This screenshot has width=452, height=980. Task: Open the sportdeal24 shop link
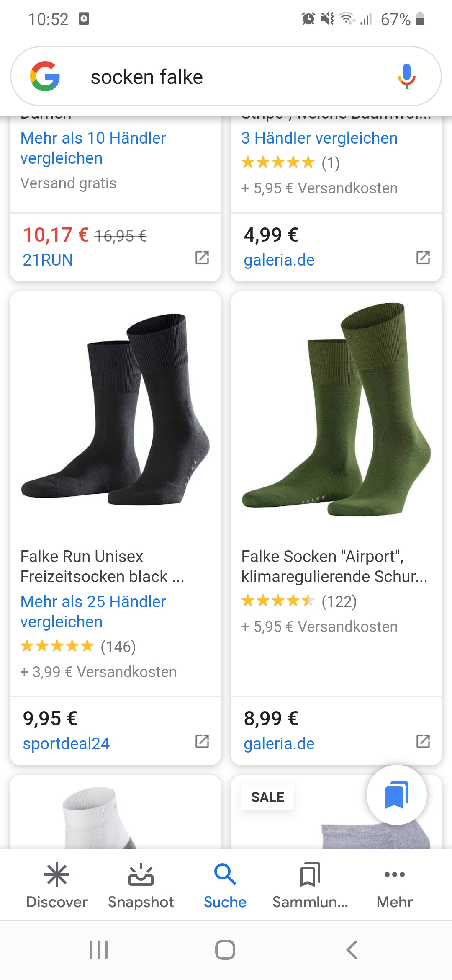pyautogui.click(x=66, y=744)
